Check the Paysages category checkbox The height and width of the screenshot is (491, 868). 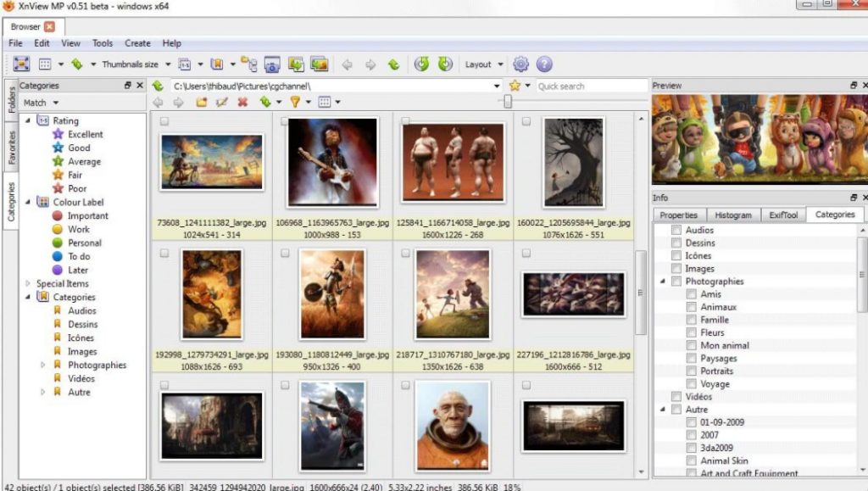pos(692,358)
